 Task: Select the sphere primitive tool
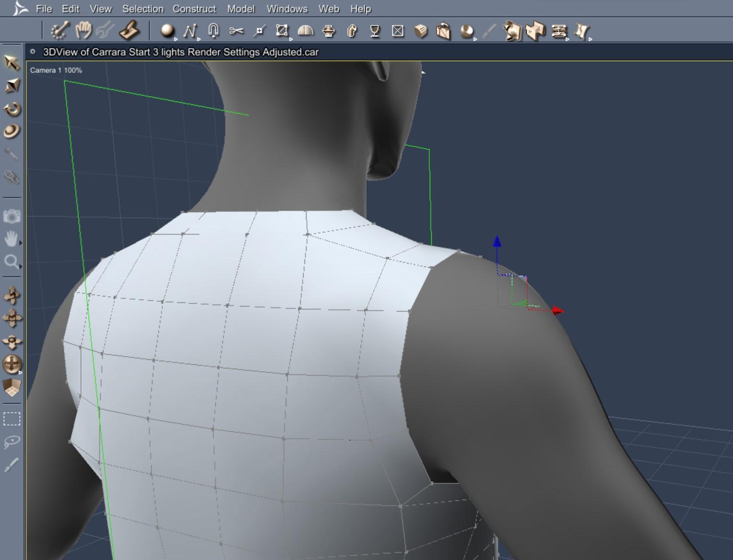167,30
